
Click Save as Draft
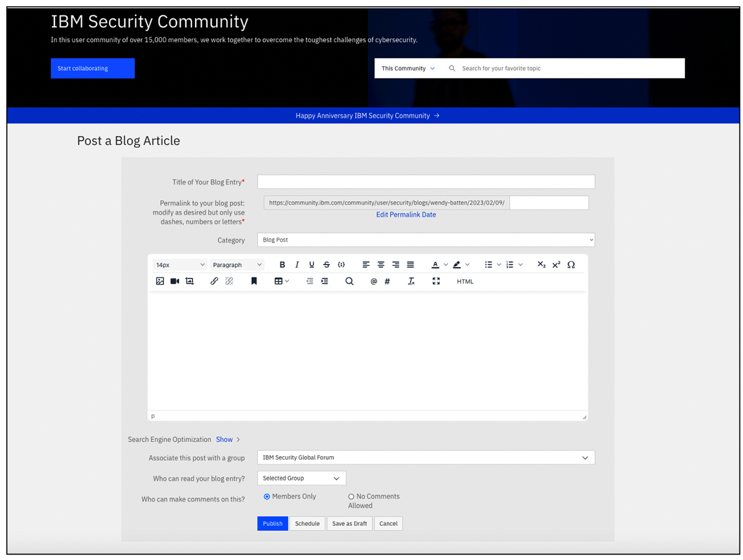click(350, 523)
